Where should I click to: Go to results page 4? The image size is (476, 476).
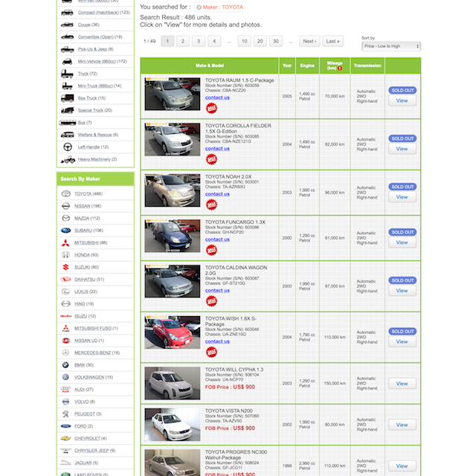pyautogui.click(x=214, y=42)
